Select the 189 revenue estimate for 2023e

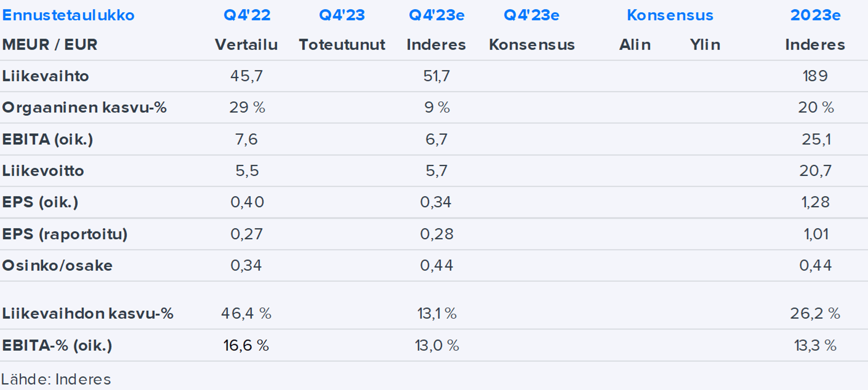[815, 76]
